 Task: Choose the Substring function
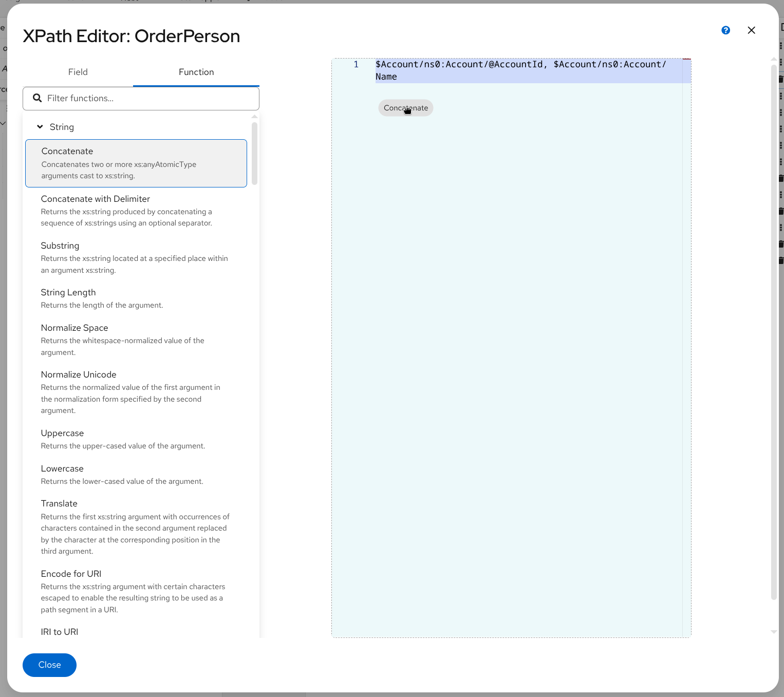point(136,257)
